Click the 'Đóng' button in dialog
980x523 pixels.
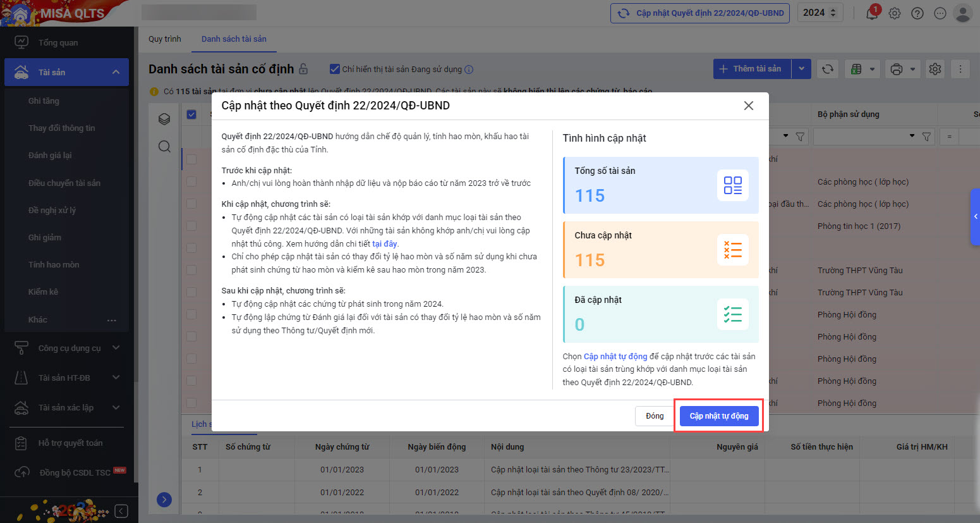click(655, 415)
